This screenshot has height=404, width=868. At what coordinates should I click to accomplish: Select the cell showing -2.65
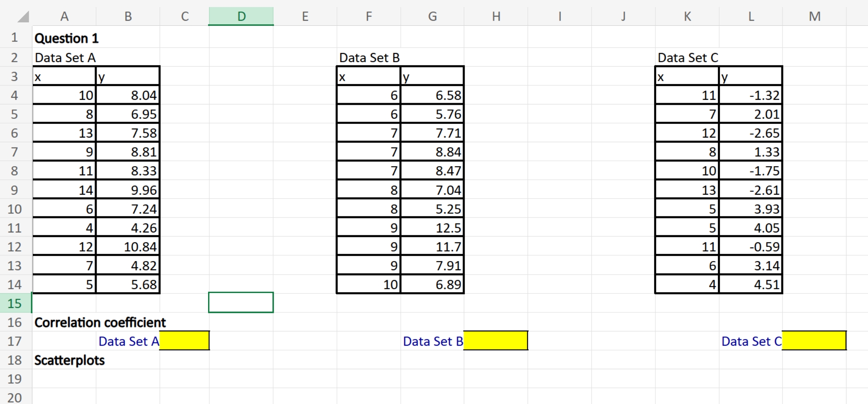(751, 133)
